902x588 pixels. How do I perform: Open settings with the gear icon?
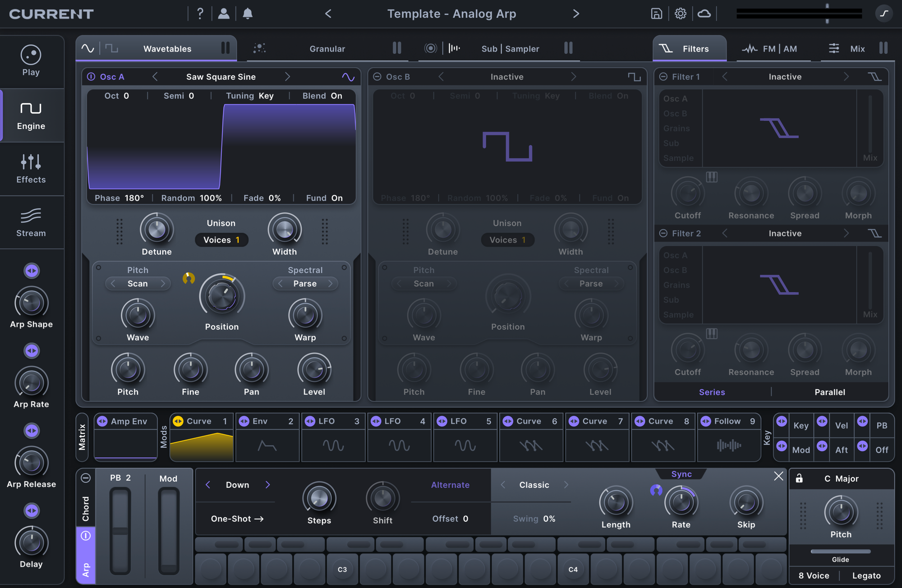680,14
